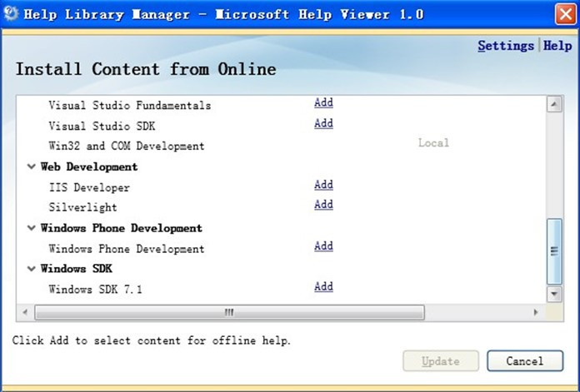Image resolution: width=580 pixels, height=392 pixels.
Task: Open the Help link
Action: [557, 46]
